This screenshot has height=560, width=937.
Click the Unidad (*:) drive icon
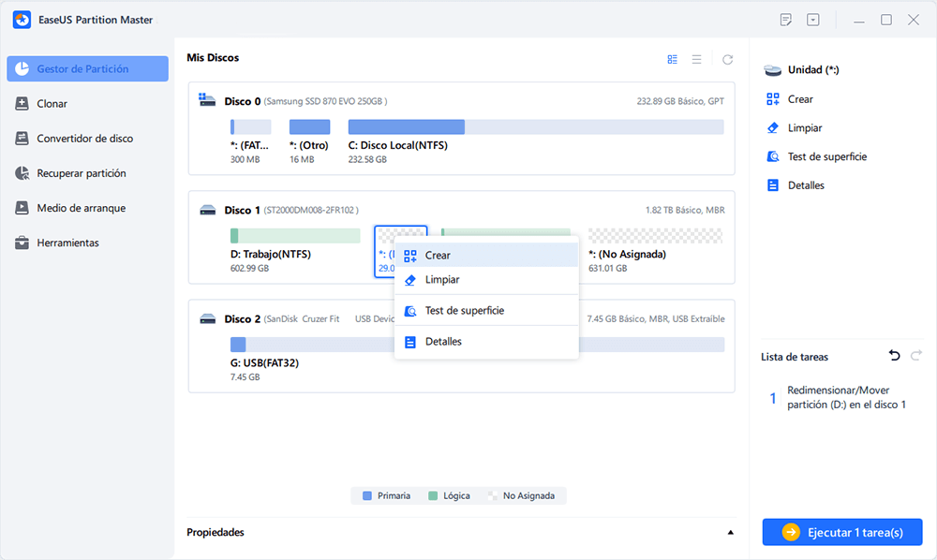[773, 70]
